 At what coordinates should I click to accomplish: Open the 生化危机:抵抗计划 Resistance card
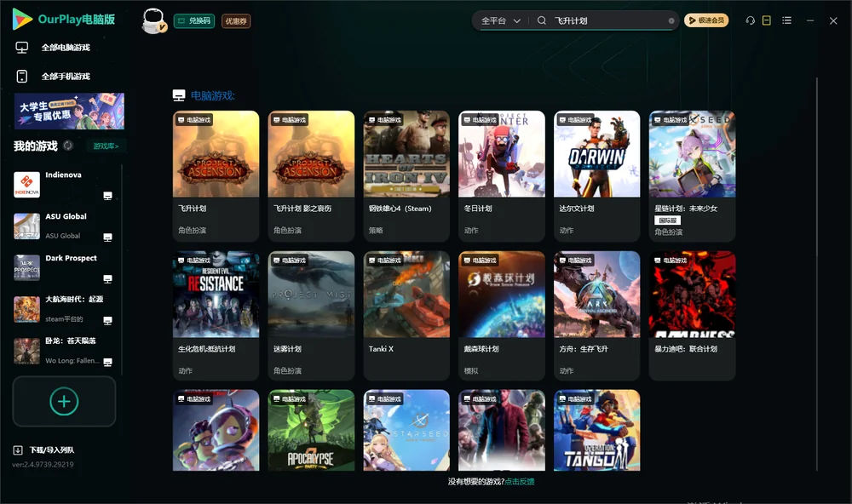pos(216,316)
